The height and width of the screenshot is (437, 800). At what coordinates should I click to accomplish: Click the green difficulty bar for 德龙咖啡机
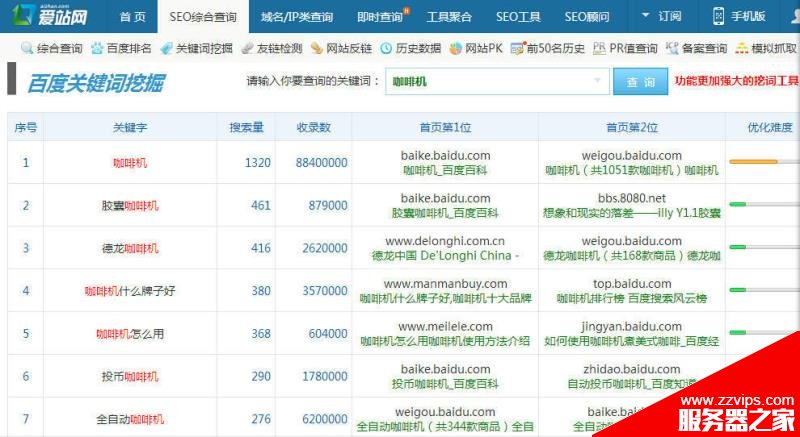click(738, 247)
